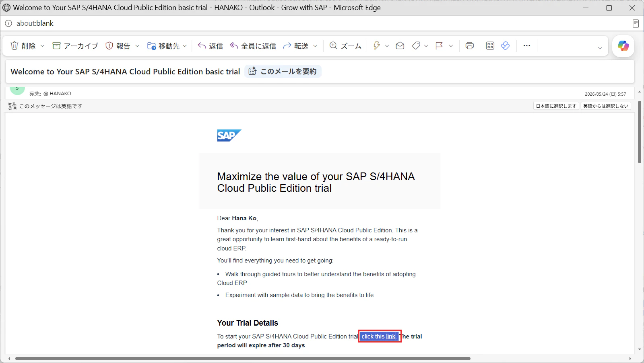Click the SAP logo in the email

(x=229, y=135)
